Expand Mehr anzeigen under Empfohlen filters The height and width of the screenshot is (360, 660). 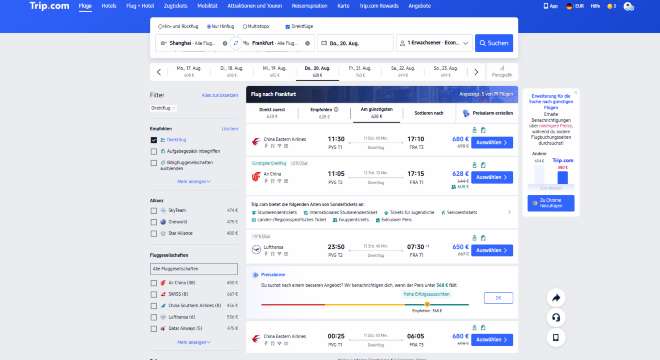(x=194, y=181)
